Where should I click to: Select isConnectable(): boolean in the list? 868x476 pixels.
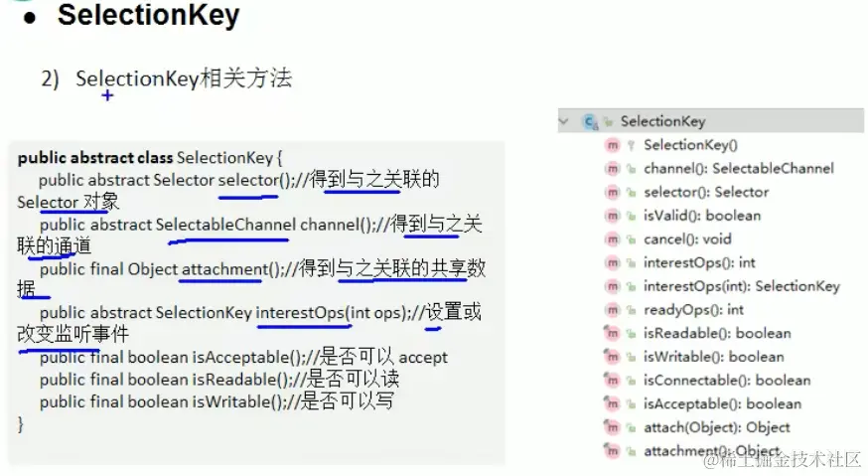[726, 381]
